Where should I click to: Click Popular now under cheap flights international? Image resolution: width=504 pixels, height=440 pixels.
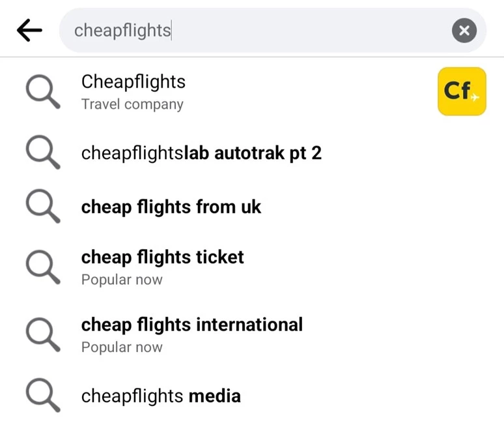122,347
